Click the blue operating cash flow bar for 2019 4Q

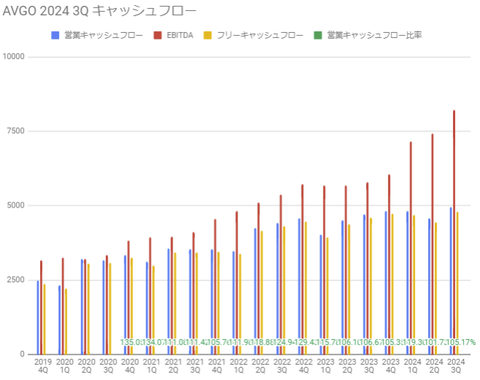tap(38, 317)
